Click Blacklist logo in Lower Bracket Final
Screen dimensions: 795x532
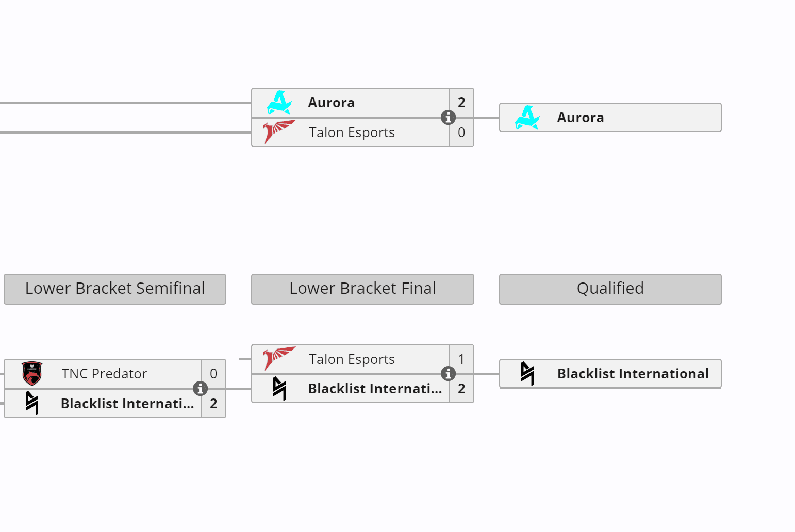point(279,388)
